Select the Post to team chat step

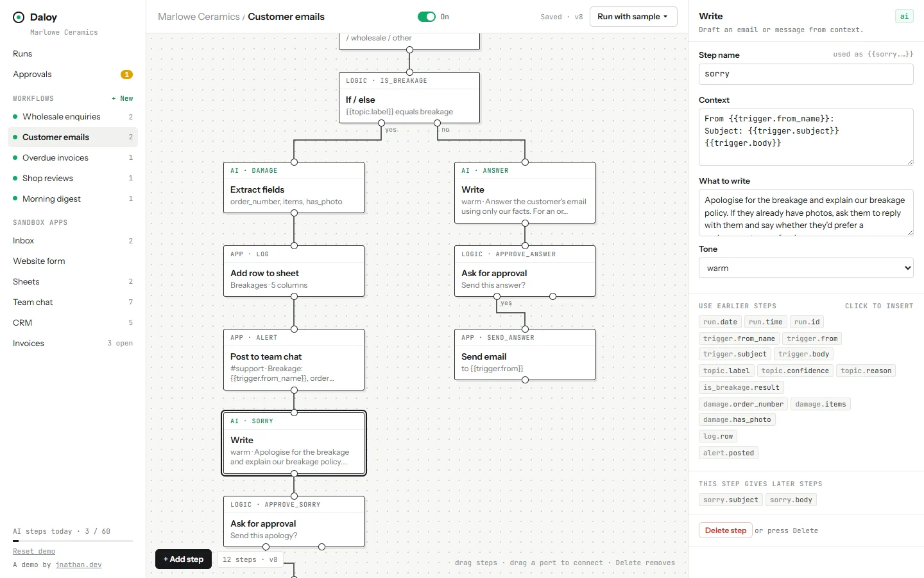pyautogui.click(x=294, y=360)
